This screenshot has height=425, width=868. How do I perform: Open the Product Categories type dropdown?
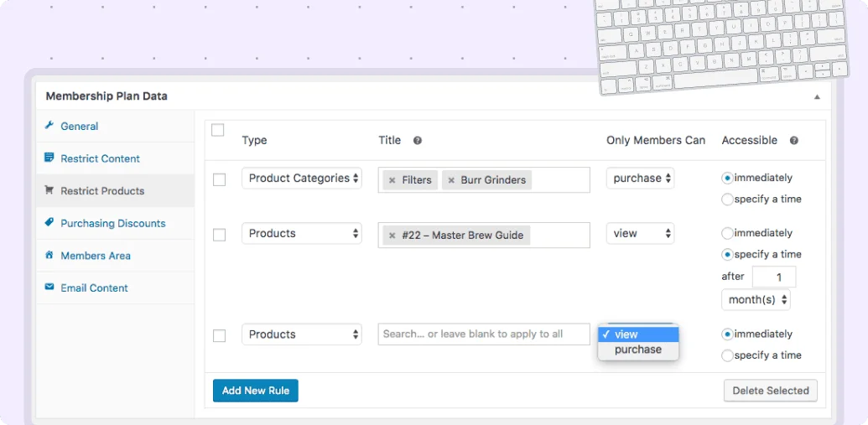(x=302, y=179)
